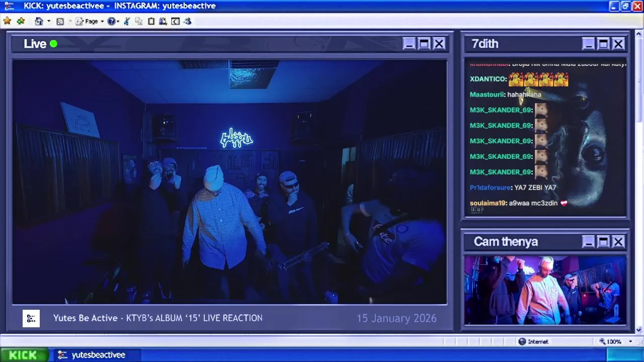Click the Research binoculars icon
This screenshot has height=362, width=644.
click(163, 21)
